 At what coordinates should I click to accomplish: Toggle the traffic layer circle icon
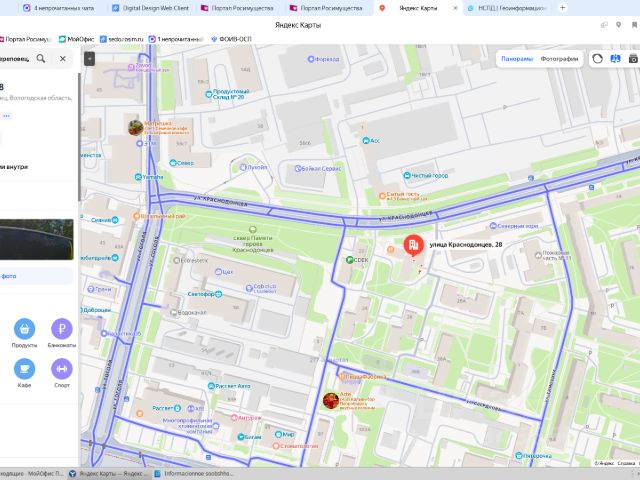[x=597, y=59]
